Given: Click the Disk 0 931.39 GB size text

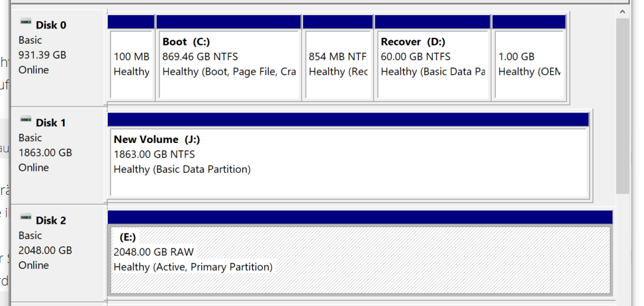Looking at the screenshot, I should point(42,55).
